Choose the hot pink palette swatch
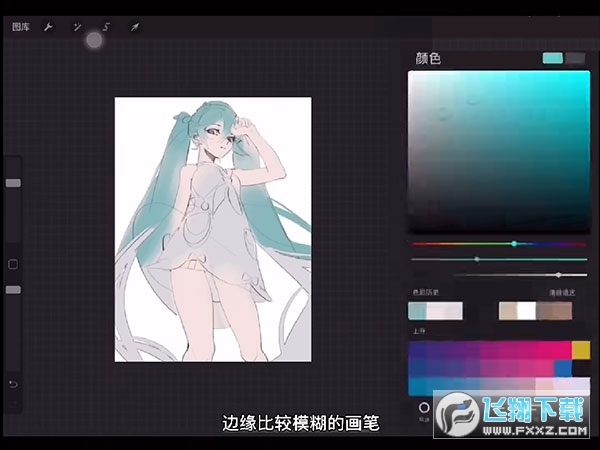This screenshot has height=450, width=600. [563, 351]
